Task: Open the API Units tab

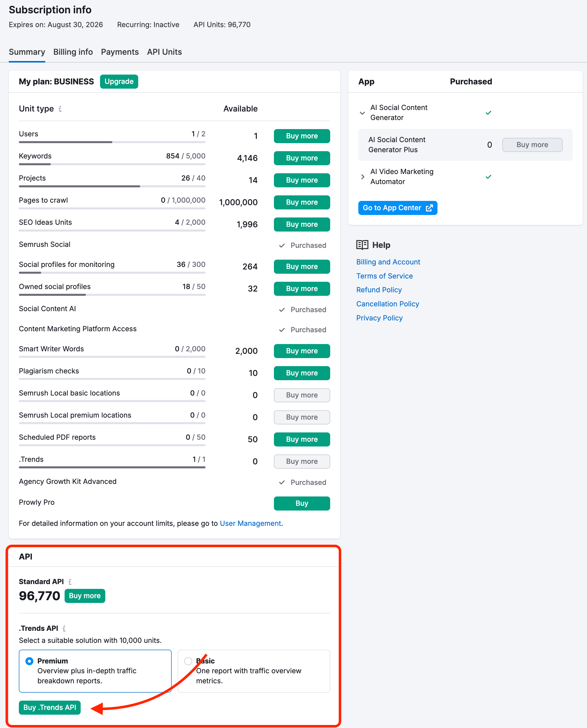Action: point(164,52)
